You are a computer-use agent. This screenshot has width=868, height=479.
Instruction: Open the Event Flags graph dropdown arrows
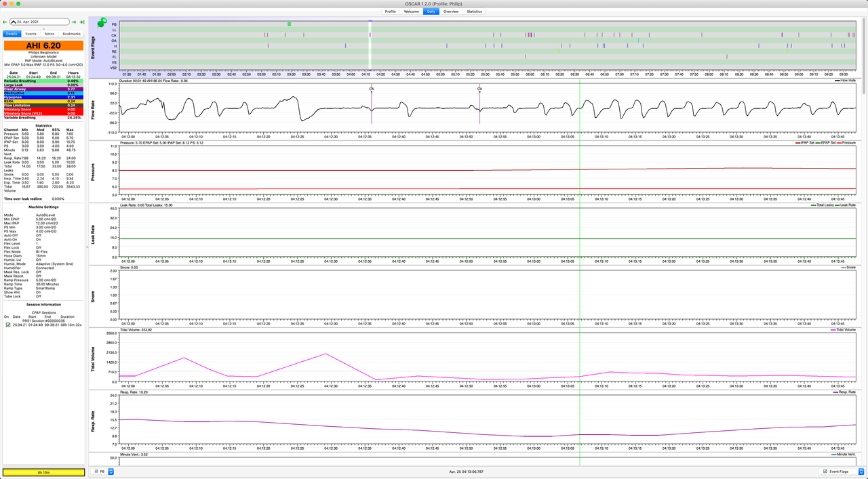[x=861, y=471]
